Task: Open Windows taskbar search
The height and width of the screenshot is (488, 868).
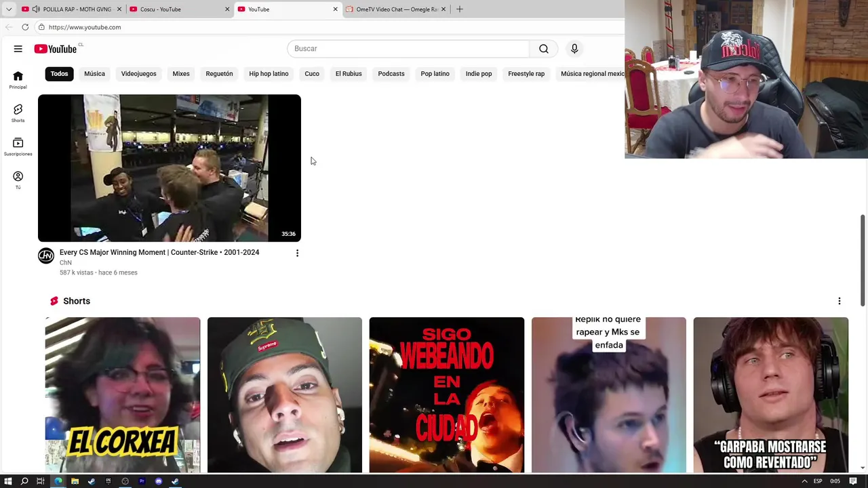Action: 24,481
